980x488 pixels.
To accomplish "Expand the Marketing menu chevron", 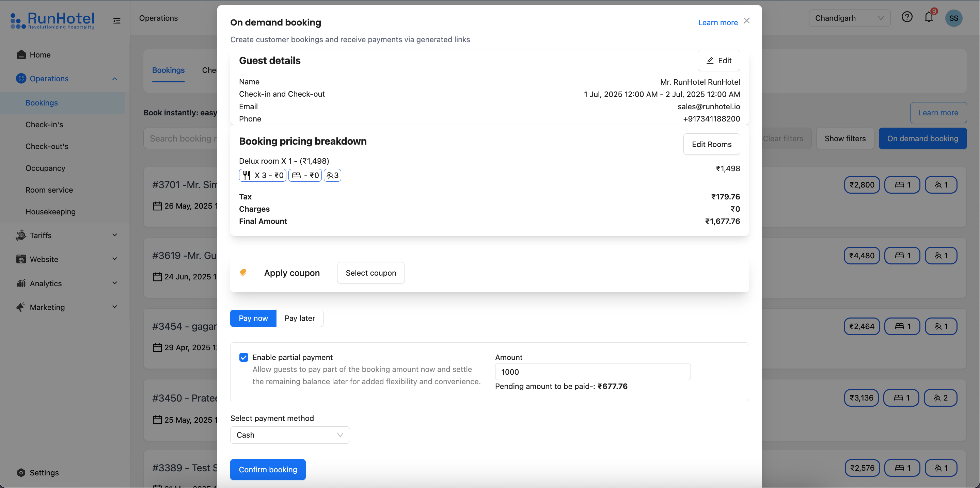I will click(114, 307).
